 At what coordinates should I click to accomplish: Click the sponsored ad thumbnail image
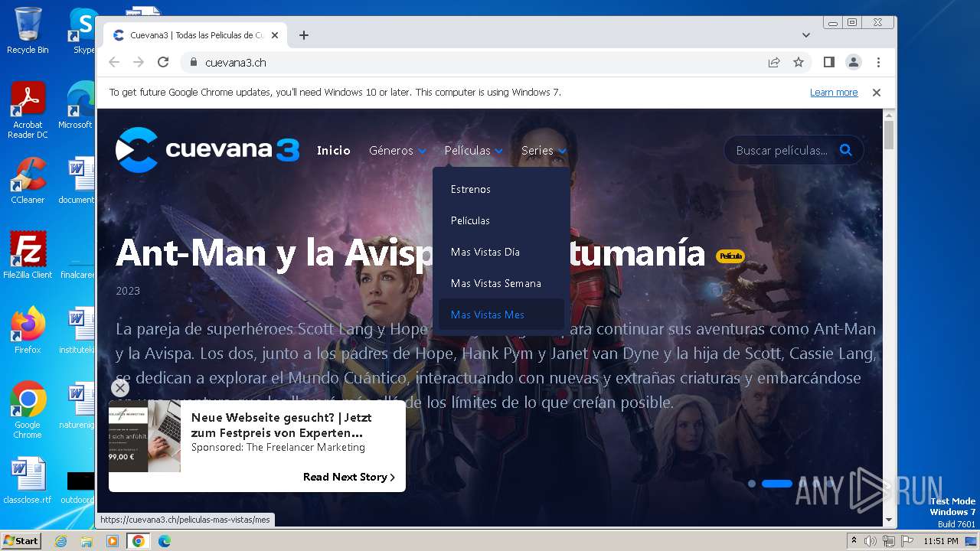(x=145, y=435)
